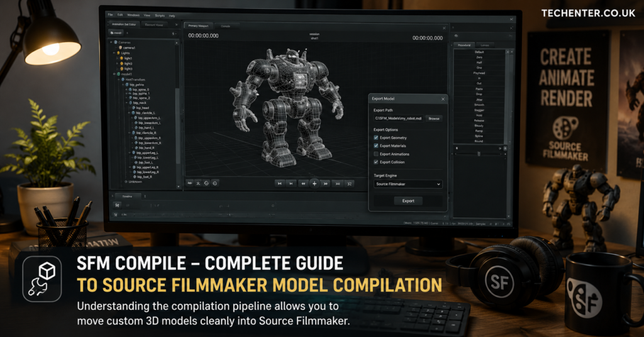Image resolution: width=644 pixels, height=337 pixels.
Task: Open the Windows menu
Action: (133, 15)
